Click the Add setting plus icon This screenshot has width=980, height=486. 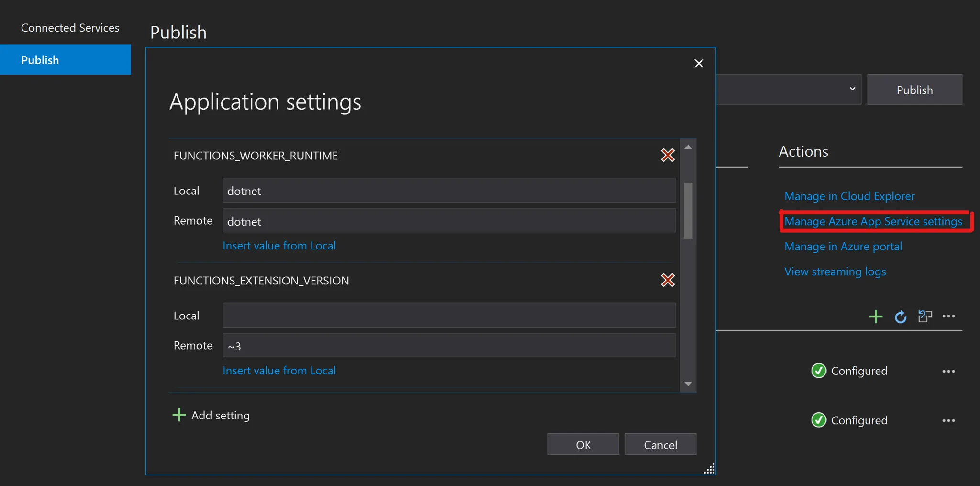178,415
